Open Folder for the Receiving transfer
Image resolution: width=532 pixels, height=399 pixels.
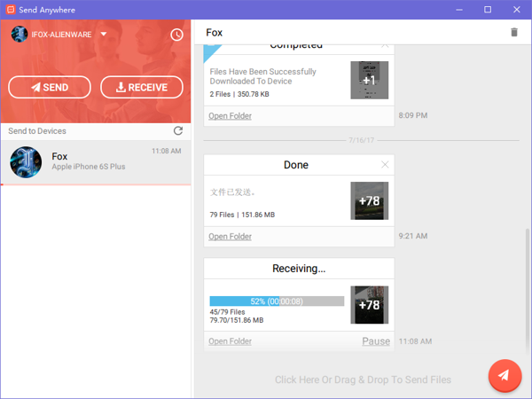(230, 341)
